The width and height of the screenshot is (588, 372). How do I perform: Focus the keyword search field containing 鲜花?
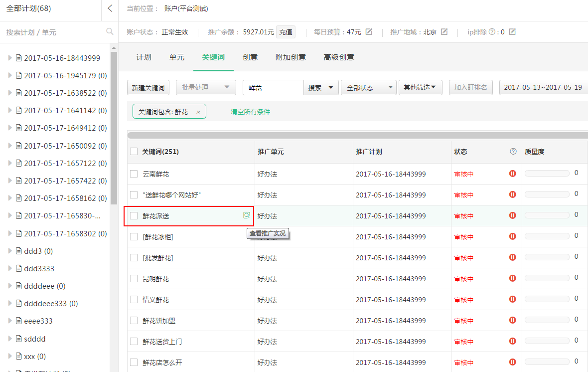(x=273, y=87)
